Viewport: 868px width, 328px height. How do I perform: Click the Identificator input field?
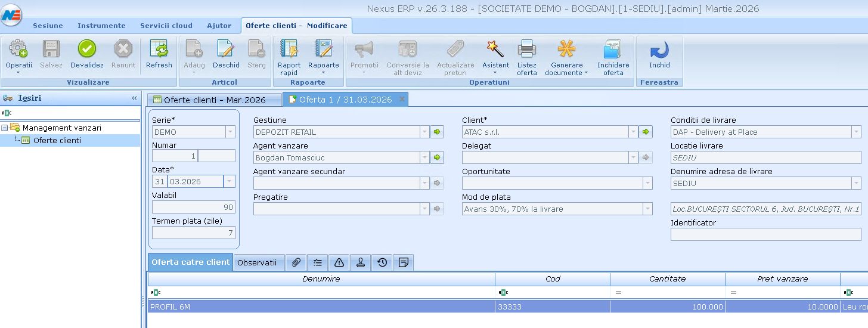765,234
